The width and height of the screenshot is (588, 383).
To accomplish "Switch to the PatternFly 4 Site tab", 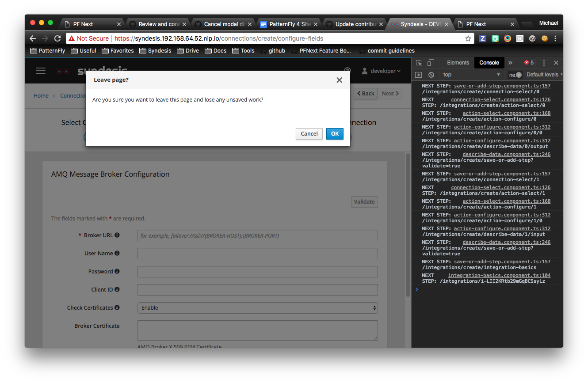I will click(x=289, y=24).
